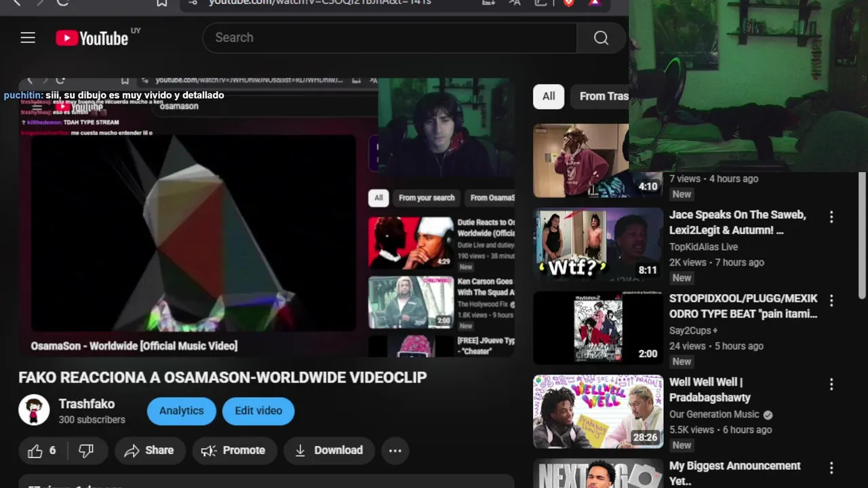This screenshot has height=488, width=868.
Task: Open options menu for STOOPIDXOOL type beat video
Action: (x=831, y=300)
